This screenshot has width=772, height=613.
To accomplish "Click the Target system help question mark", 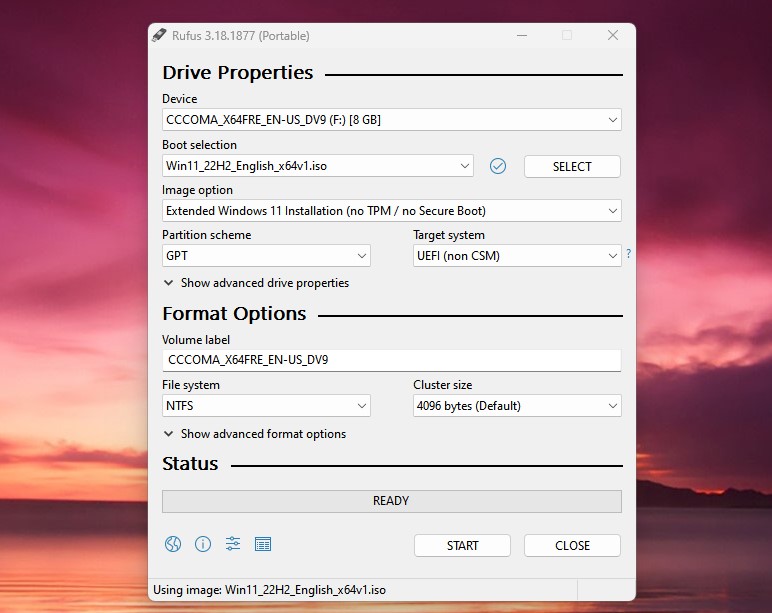I will (x=629, y=254).
